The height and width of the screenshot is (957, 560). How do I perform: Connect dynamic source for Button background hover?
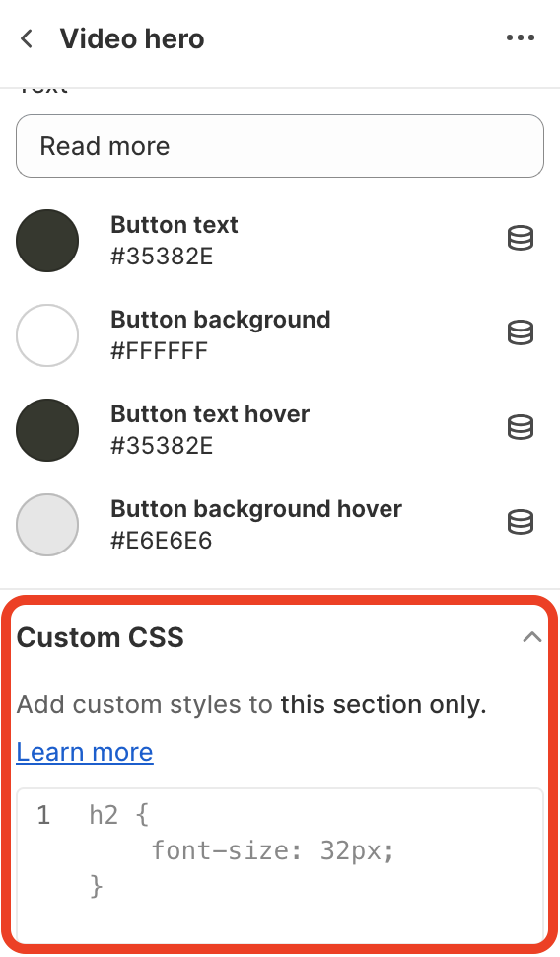click(521, 522)
